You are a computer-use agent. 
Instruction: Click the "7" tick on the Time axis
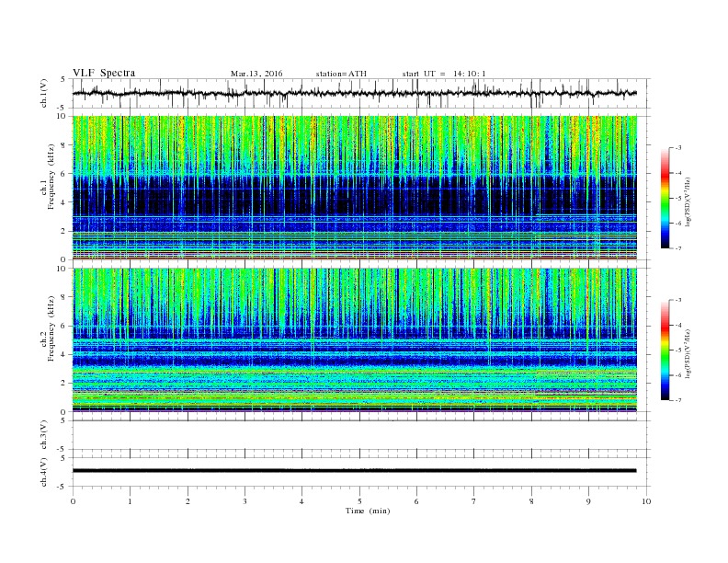coord(474,501)
